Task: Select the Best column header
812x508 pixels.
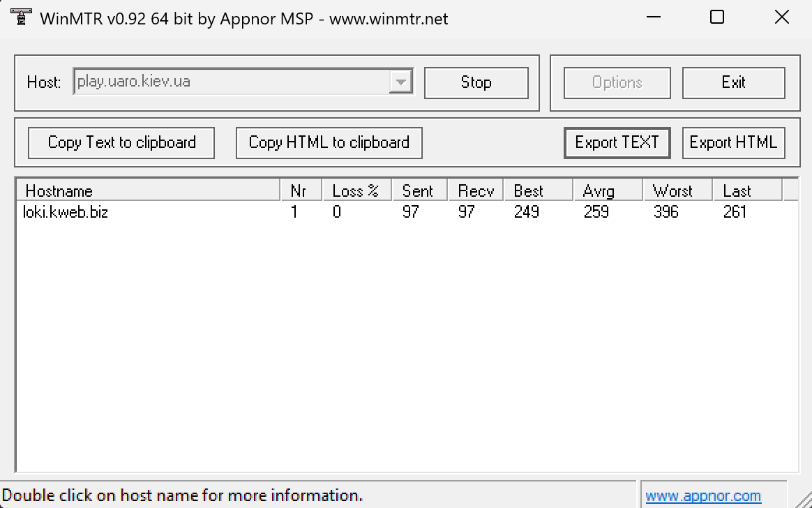Action: pos(539,190)
